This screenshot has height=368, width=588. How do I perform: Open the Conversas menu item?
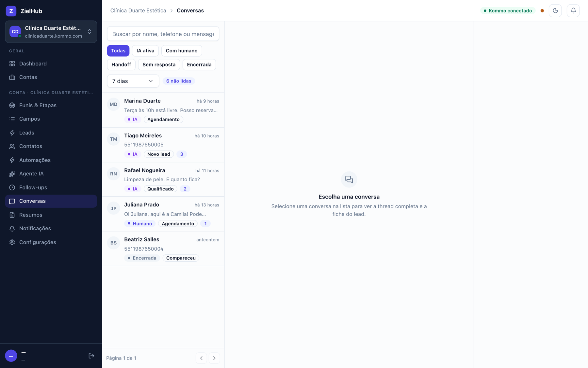(51, 201)
